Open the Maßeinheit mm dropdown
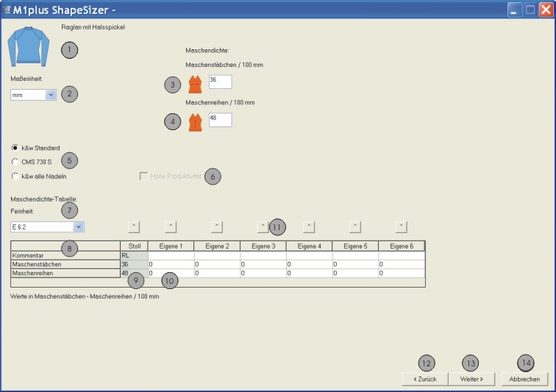 (x=51, y=95)
